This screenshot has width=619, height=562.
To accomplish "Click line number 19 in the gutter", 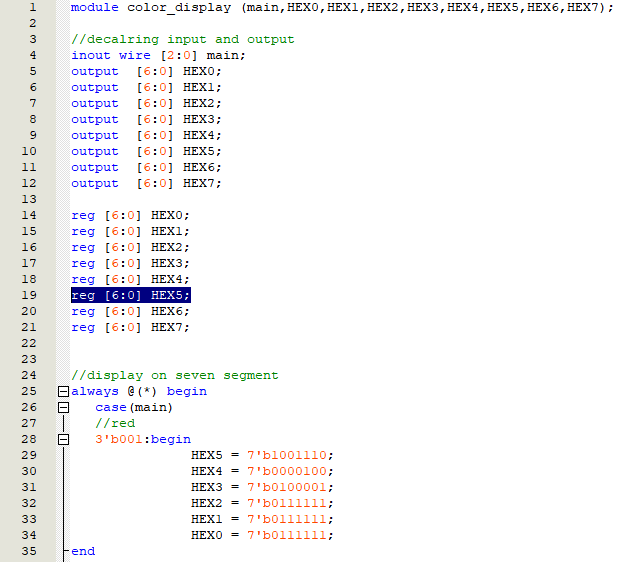I will point(28,295).
